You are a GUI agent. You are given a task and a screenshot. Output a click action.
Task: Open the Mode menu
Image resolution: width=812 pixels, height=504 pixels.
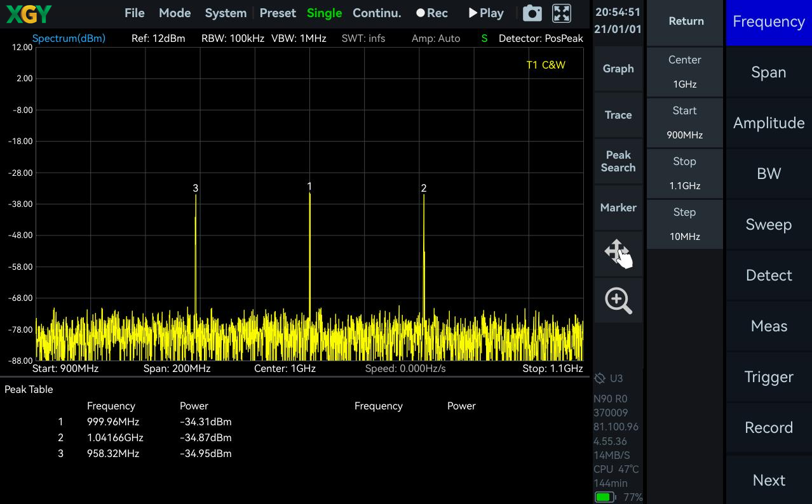(x=175, y=13)
